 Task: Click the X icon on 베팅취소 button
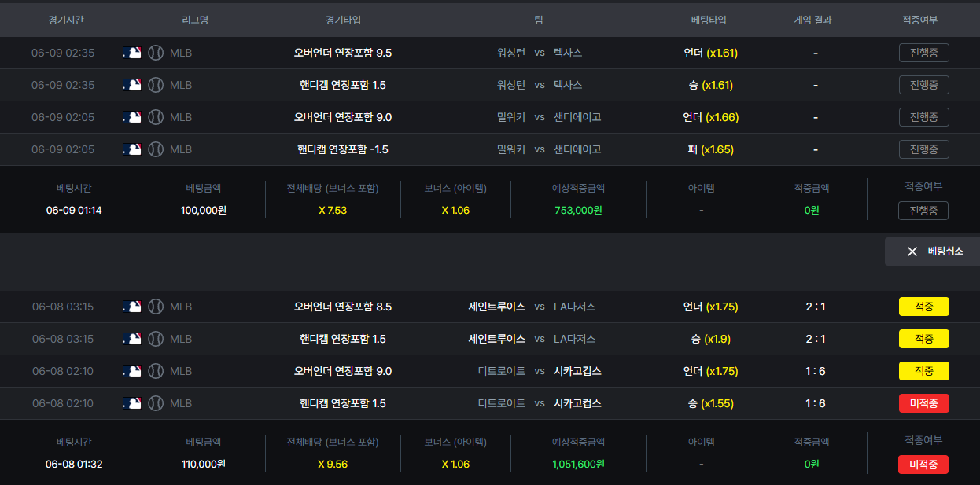pos(912,252)
